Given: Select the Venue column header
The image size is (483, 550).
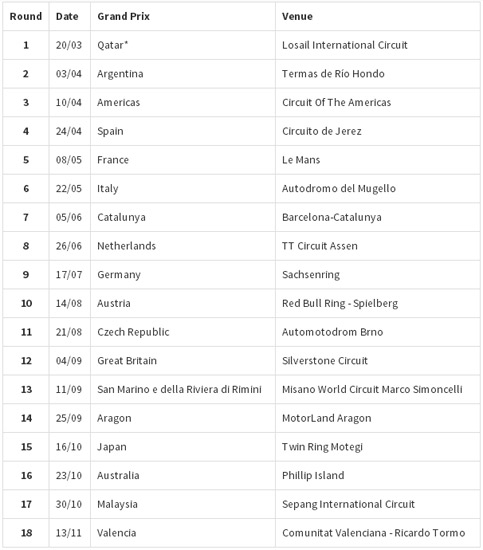Looking at the screenshot, I should tap(297, 16).
